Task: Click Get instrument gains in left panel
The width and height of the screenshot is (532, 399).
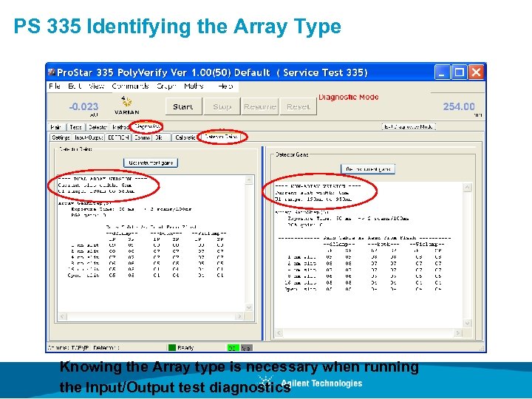Action: 151,163
